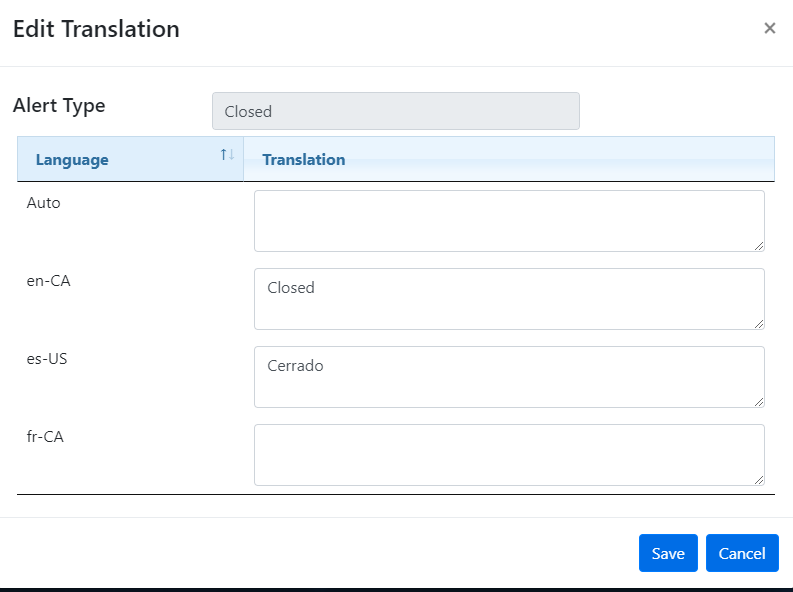
Task: Click the Alert Type field showing Closed
Action: 395,111
